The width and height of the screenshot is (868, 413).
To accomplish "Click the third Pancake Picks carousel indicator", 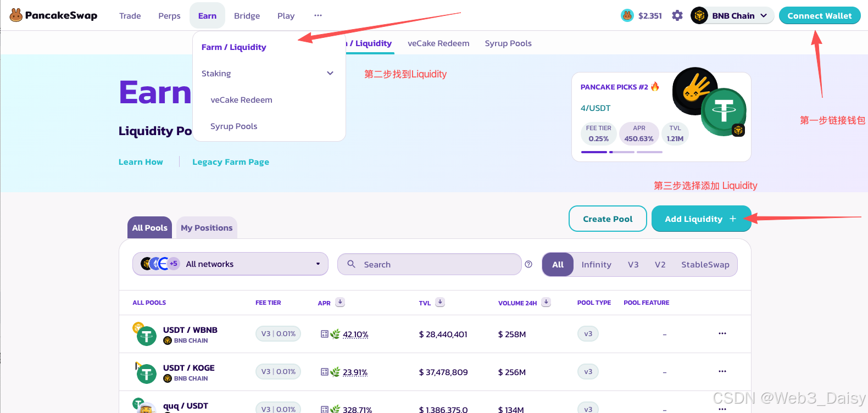I will 649,152.
